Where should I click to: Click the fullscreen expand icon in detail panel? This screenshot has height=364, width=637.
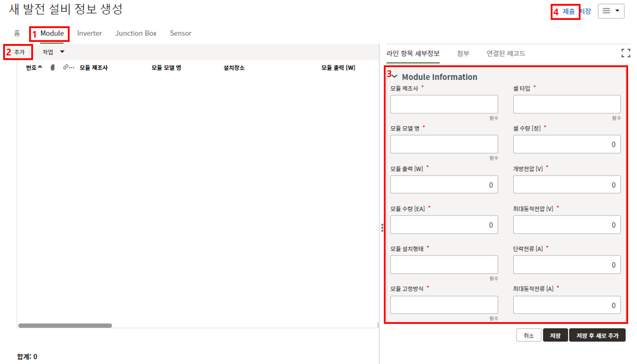pyautogui.click(x=626, y=53)
